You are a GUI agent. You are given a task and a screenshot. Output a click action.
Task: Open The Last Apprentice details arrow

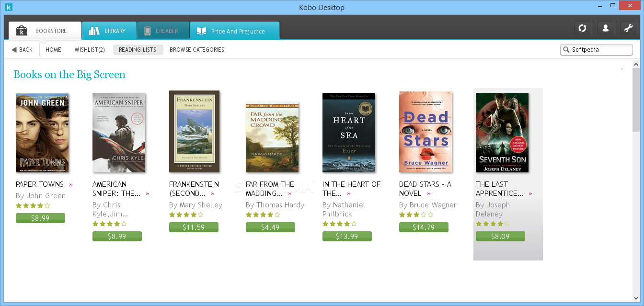[x=530, y=193]
